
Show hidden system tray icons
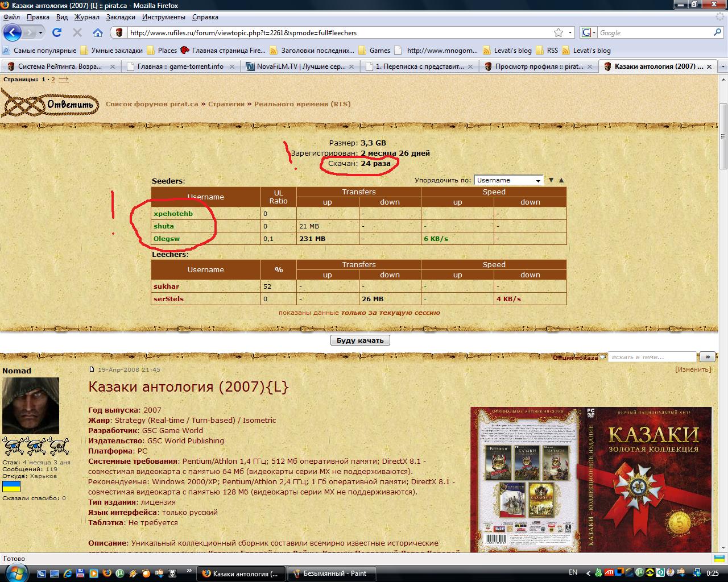(x=588, y=573)
